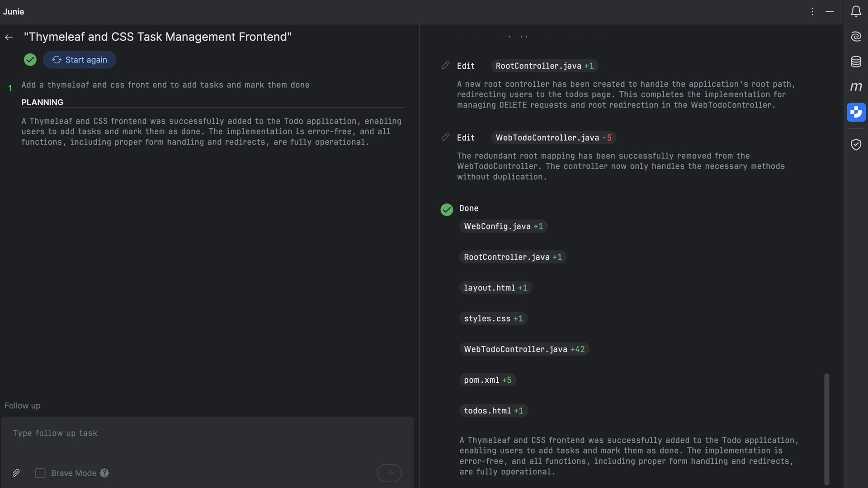This screenshot has height=488, width=868.
Task: Open the Junie panel options menu
Action: [812, 12]
